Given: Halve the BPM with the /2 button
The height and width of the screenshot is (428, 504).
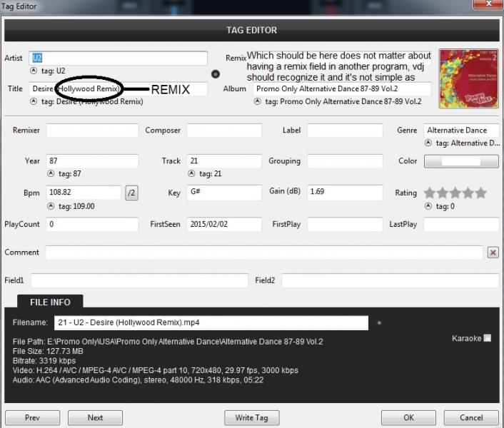Looking at the screenshot, I should click(x=131, y=193).
